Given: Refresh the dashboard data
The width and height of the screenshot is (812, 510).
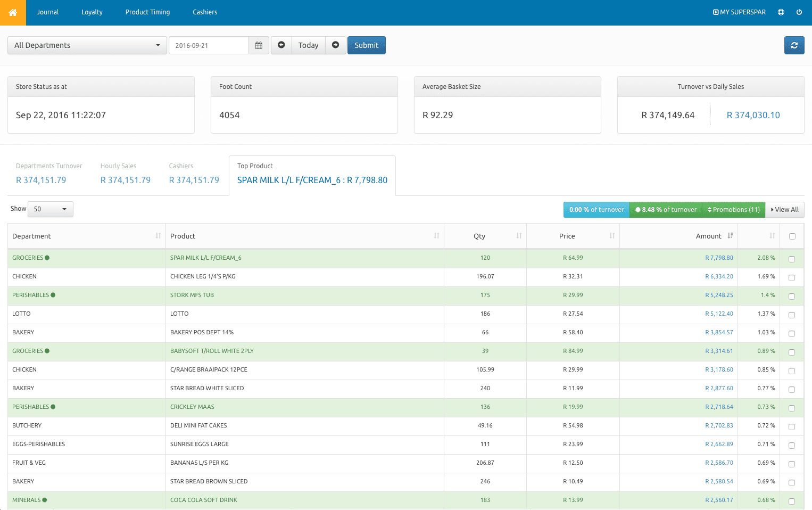Looking at the screenshot, I should pos(794,45).
